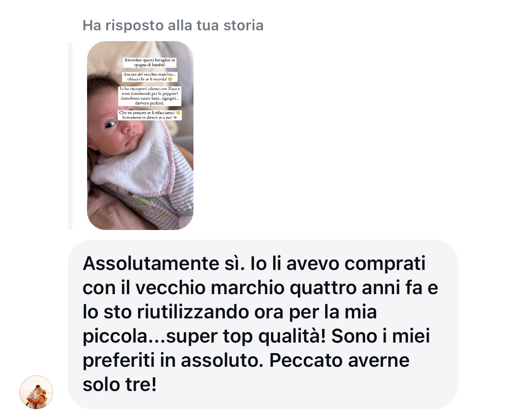
Task: Click the words 'solo tre!' in message
Action: 120,385
